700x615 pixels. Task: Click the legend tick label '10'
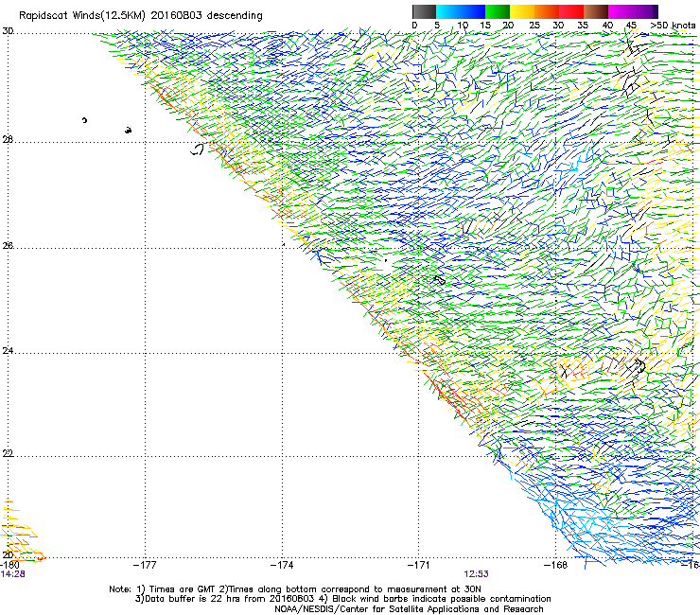463,26
